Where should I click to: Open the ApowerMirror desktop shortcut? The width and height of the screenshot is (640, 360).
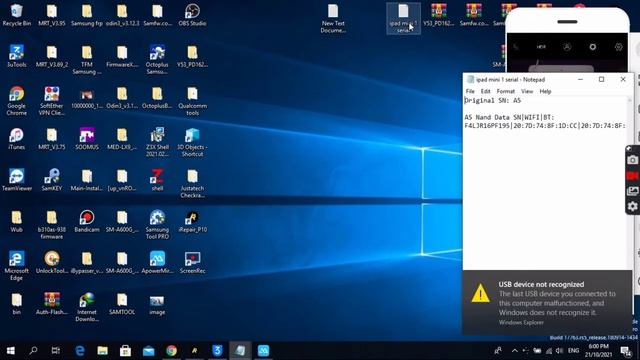(157, 262)
